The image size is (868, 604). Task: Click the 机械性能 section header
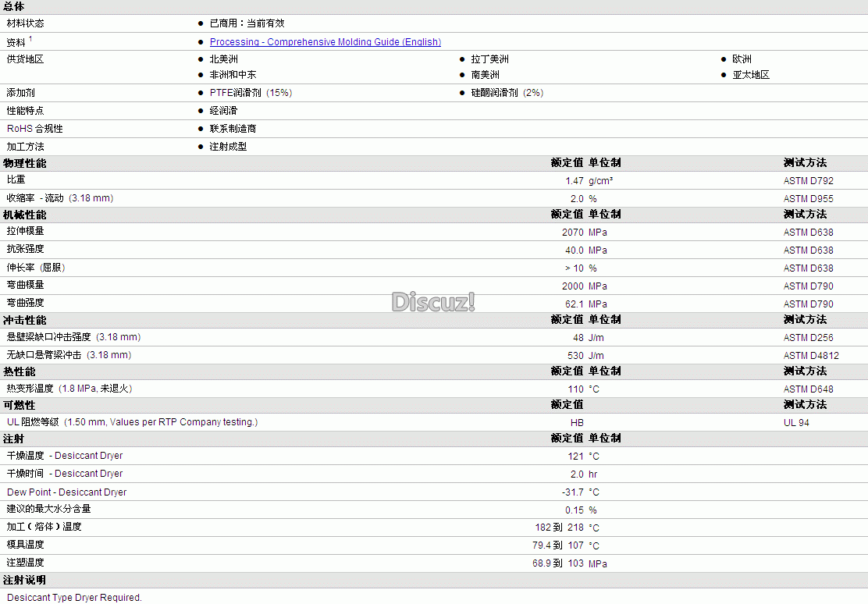tap(25, 215)
